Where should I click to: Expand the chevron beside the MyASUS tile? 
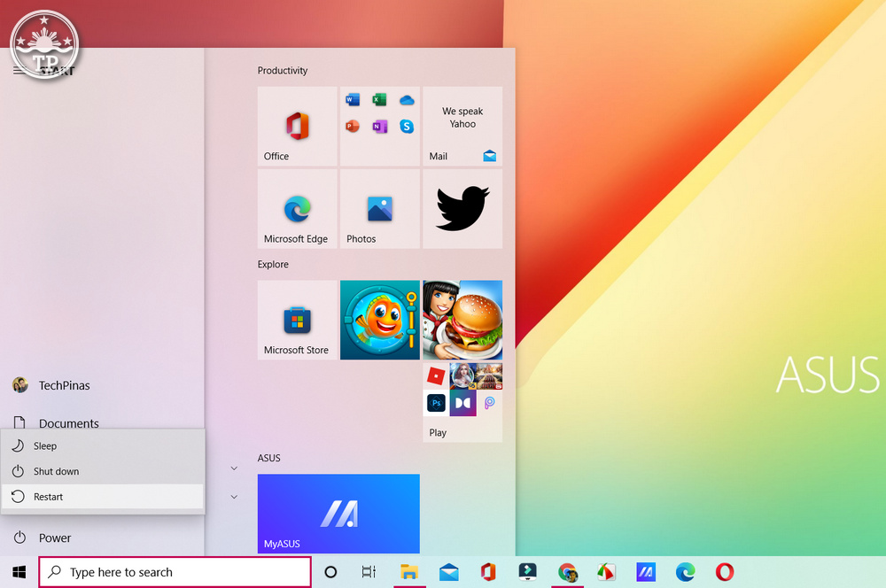pos(234,497)
